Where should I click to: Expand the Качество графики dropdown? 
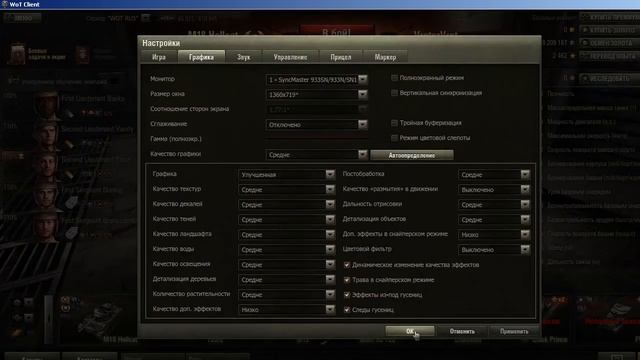pos(317,155)
